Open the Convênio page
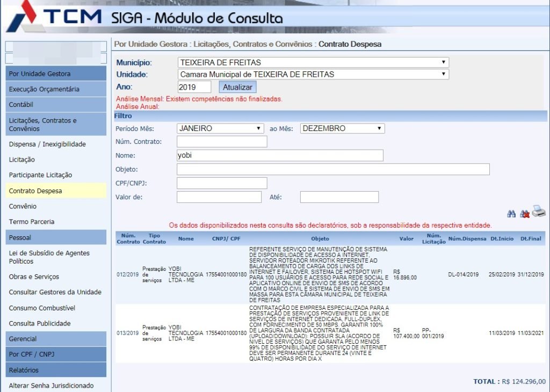Viewport: 550px width, 392px height. click(23, 206)
